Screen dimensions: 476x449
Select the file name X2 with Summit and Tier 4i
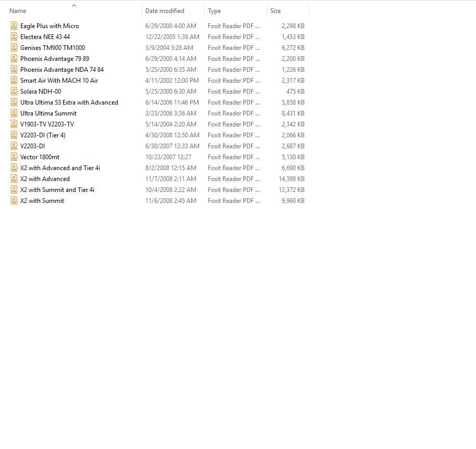pos(57,189)
